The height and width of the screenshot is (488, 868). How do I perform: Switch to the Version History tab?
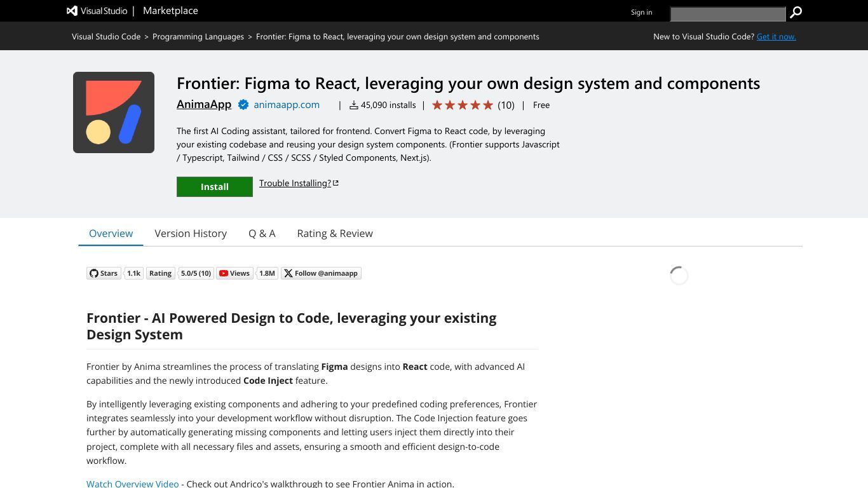click(x=191, y=233)
